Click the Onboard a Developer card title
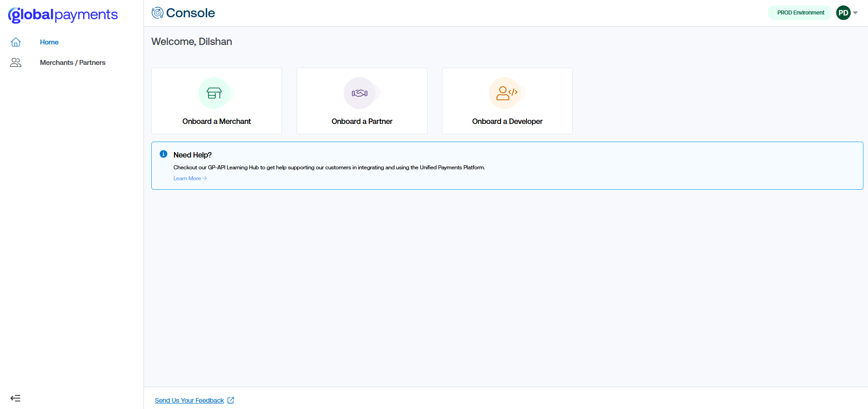Image resolution: width=868 pixels, height=409 pixels. click(507, 121)
